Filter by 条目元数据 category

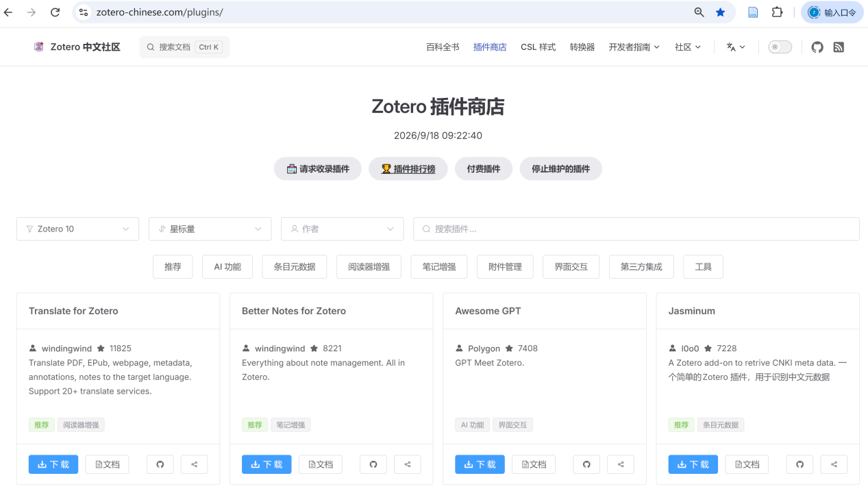[295, 266]
